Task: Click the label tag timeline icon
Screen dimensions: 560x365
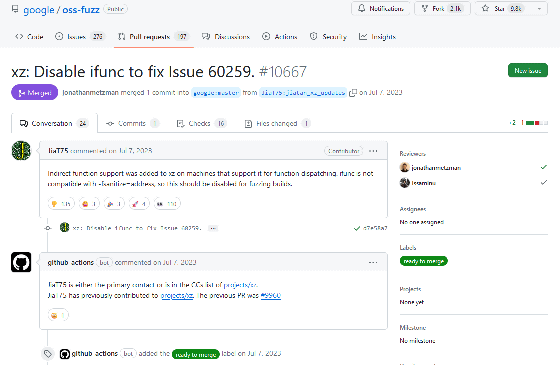Action: click(x=48, y=354)
